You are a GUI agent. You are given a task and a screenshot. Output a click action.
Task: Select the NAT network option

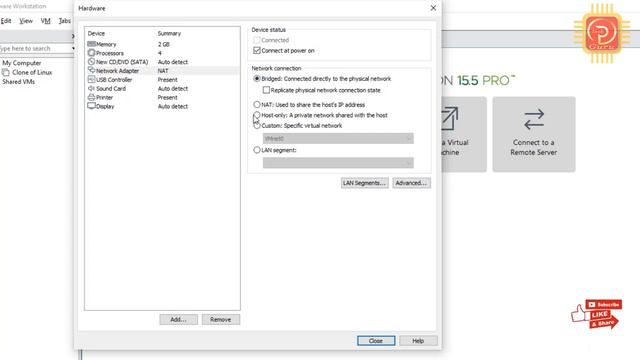(x=257, y=105)
